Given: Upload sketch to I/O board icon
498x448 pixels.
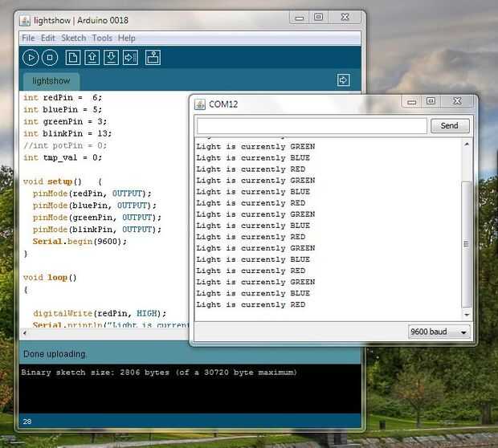Looking at the screenshot, I should 130,58.
